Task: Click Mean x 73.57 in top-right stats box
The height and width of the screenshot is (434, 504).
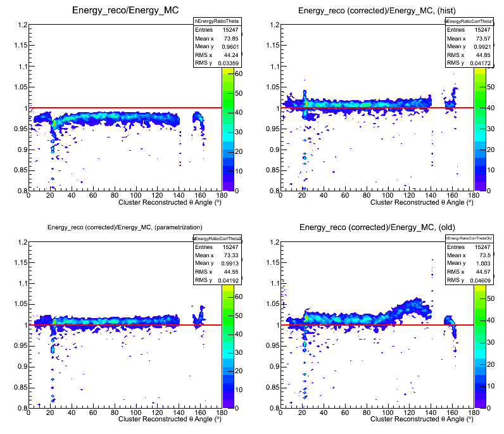Action: 470,38
